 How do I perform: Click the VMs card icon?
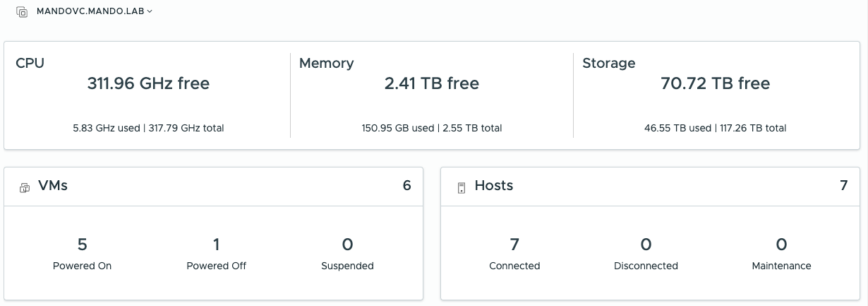25,187
